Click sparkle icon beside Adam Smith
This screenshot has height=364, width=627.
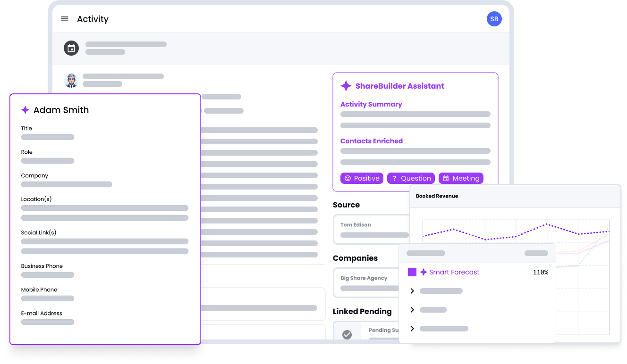(x=25, y=110)
